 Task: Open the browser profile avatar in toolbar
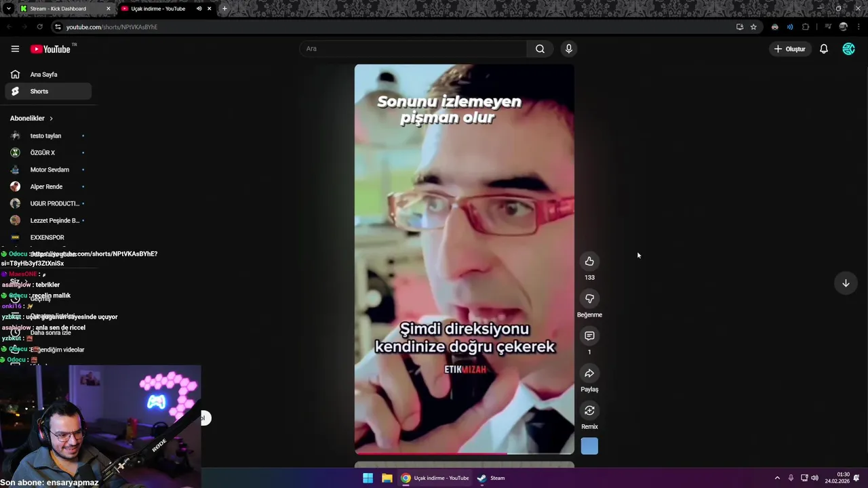coord(843,27)
